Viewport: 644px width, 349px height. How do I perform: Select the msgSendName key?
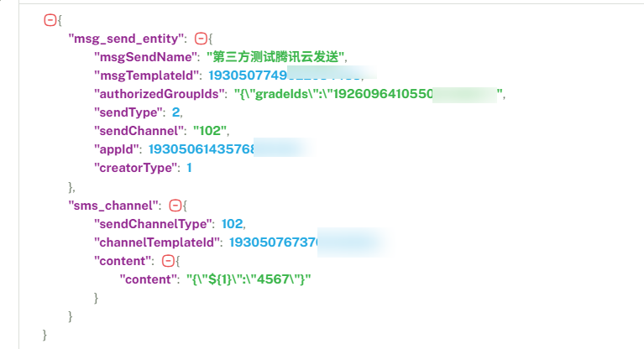coord(145,57)
